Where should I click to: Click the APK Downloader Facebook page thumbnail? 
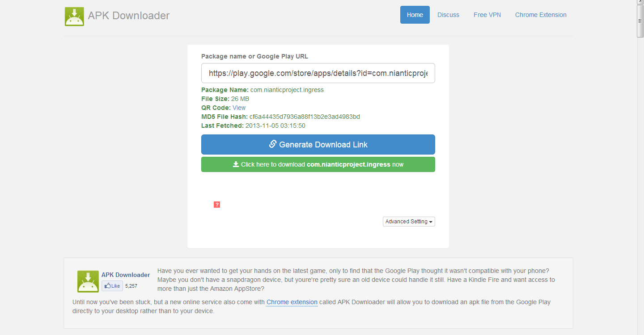tap(88, 281)
